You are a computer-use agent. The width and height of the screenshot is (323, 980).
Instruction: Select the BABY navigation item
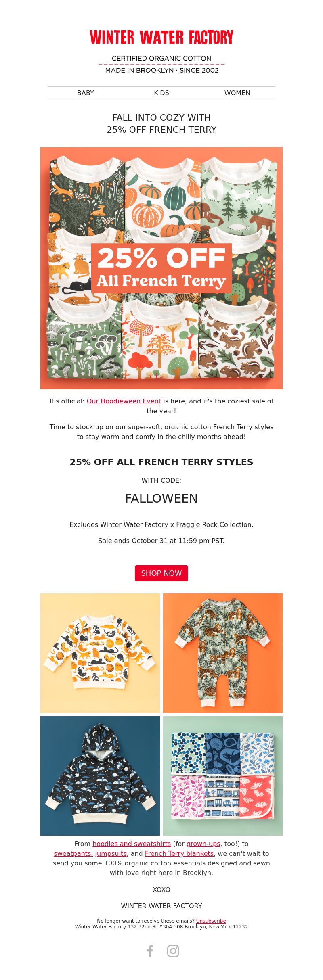coord(86,93)
